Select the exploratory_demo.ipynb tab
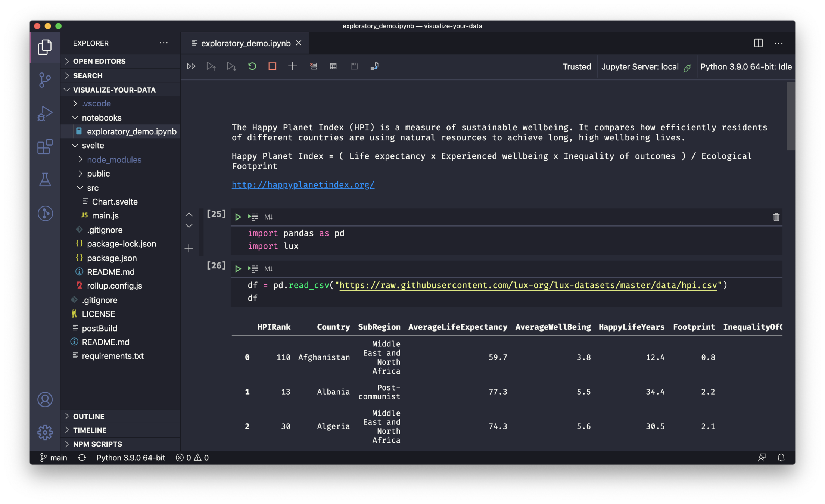825x504 pixels. [245, 43]
